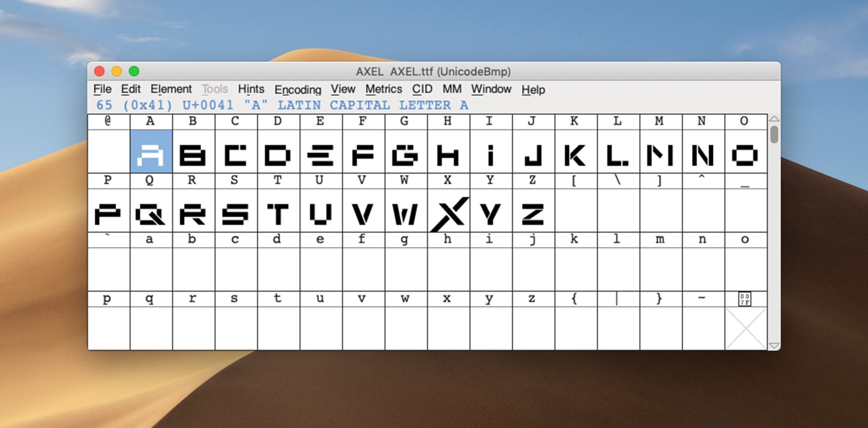Screen dimensions: 868x428
Task: Click the yellow minimize window button
Action: (116, 71)
